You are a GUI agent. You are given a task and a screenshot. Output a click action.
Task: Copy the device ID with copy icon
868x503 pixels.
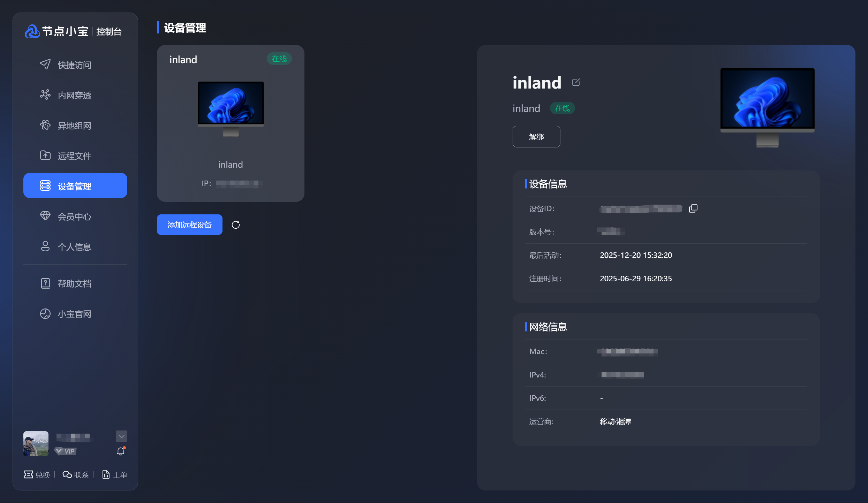click(693, 208)
